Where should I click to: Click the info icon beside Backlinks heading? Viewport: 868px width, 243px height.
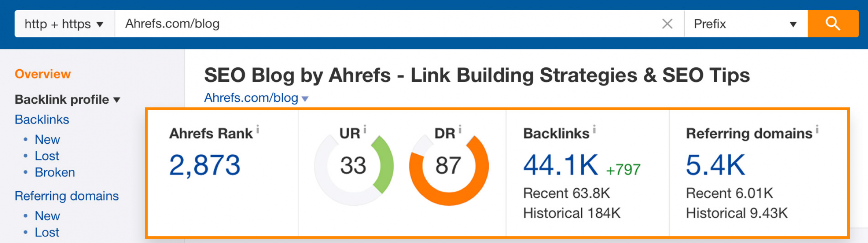(594, 129)
